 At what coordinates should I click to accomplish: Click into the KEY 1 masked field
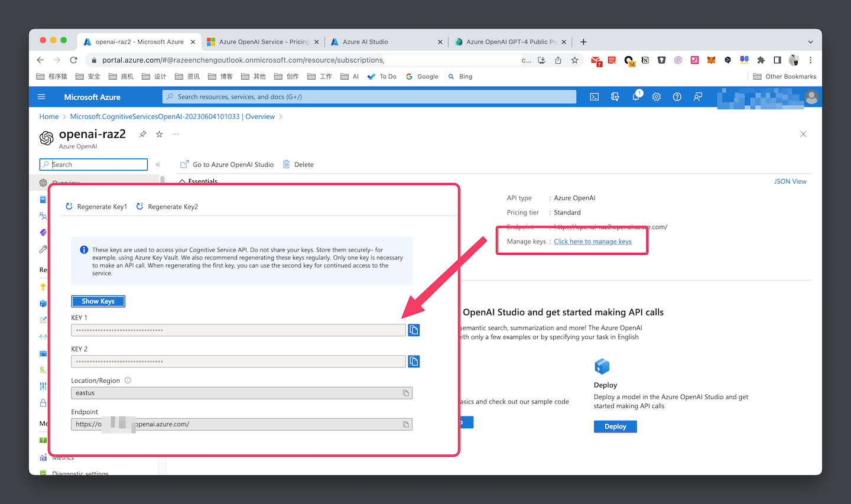coord(238,330)
